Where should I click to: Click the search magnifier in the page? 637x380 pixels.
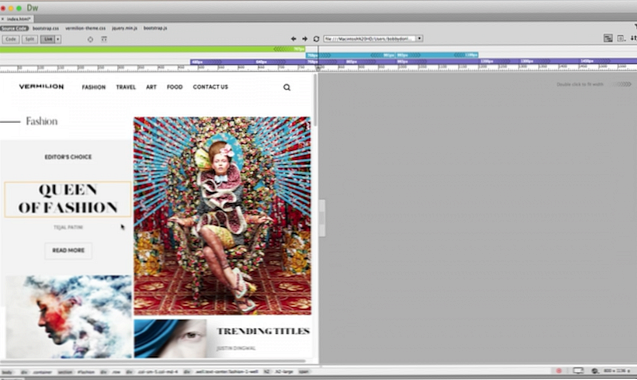pyautogui.click(x=287, y=87)
